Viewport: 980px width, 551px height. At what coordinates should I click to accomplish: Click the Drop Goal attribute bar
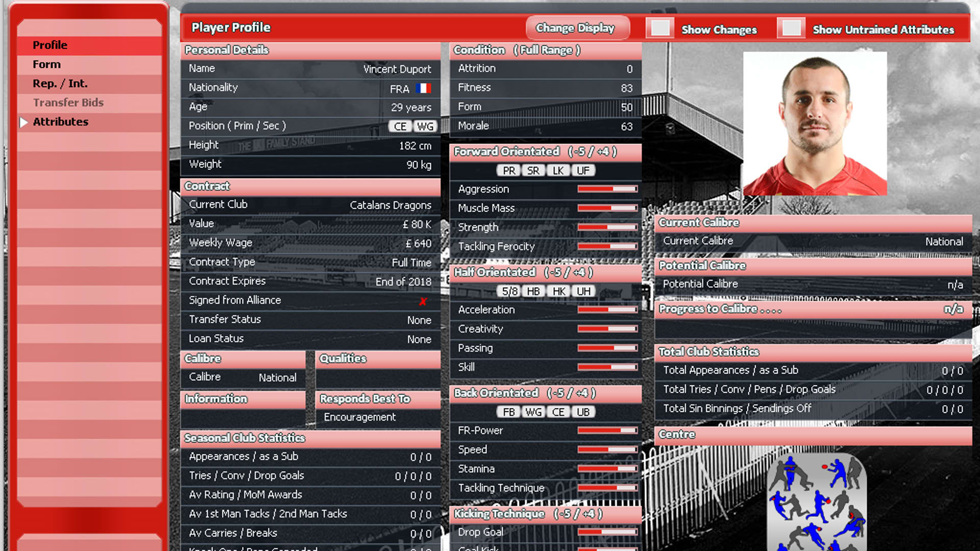click(607, 532)
